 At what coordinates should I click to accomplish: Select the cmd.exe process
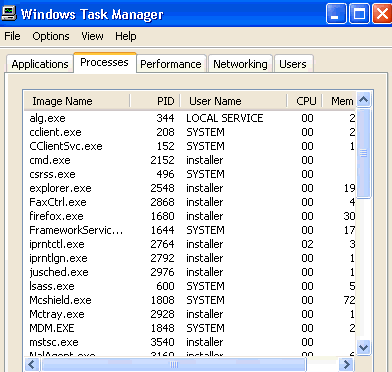coord(190,160)
